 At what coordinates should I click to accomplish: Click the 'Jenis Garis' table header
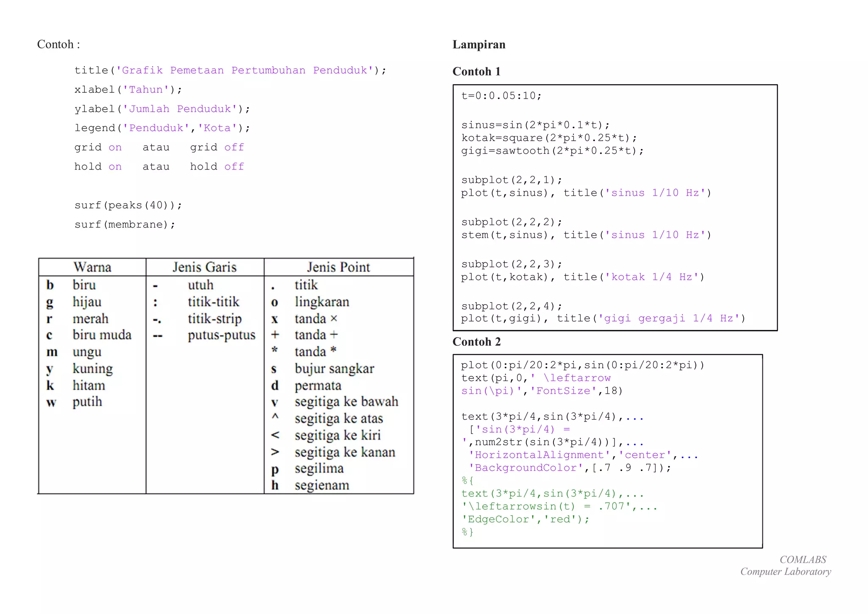click(x=204, y=267)
